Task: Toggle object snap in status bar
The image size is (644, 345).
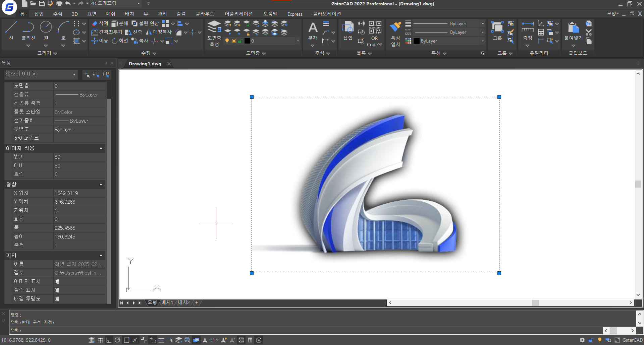Action: point(126,340)
